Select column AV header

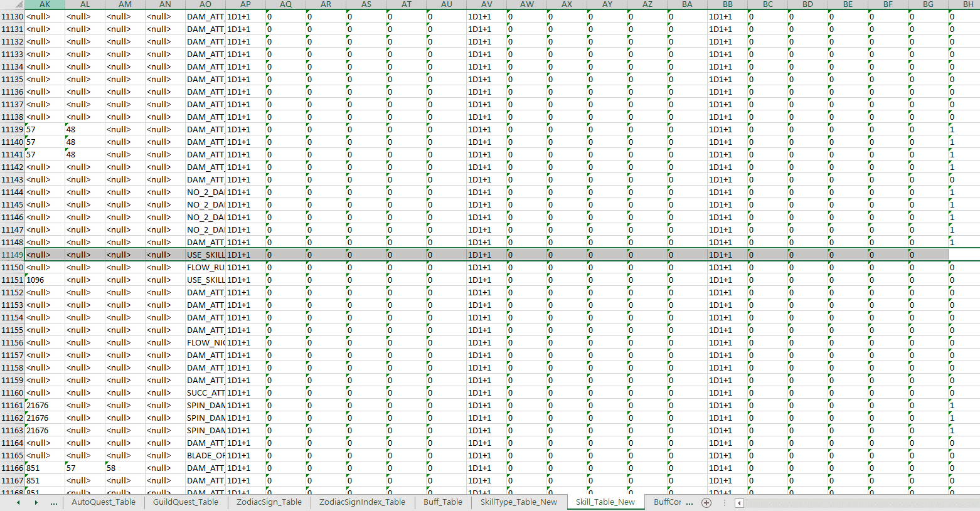pos(486,4)
